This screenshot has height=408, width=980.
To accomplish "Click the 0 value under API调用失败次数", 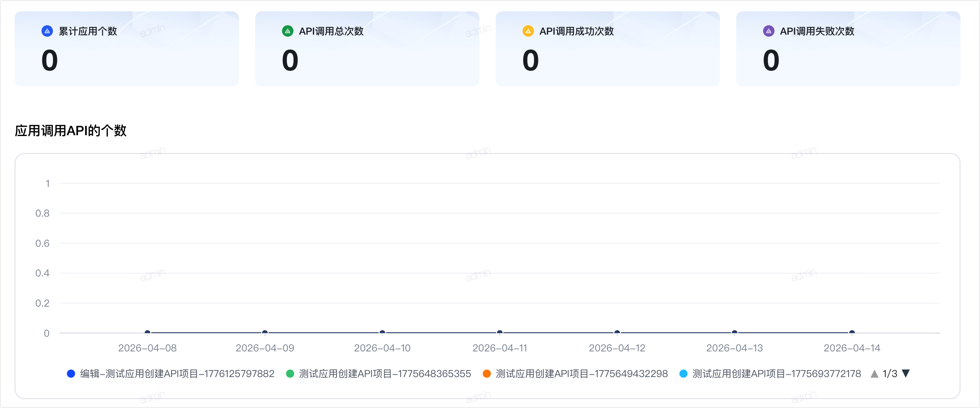I will (771, 60).
